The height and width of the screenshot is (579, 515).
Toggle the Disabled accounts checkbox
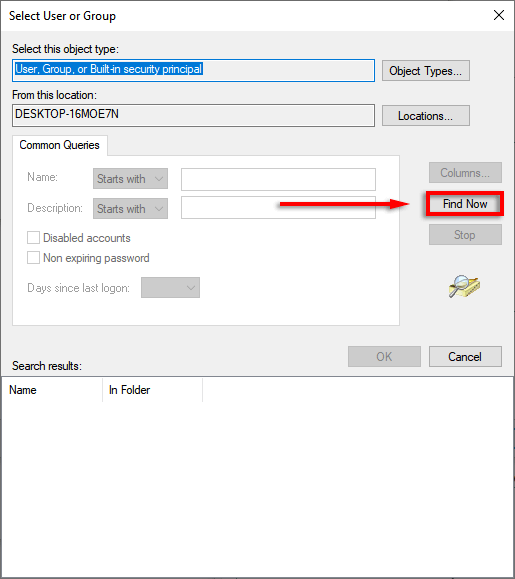click(x=33, y=237)
